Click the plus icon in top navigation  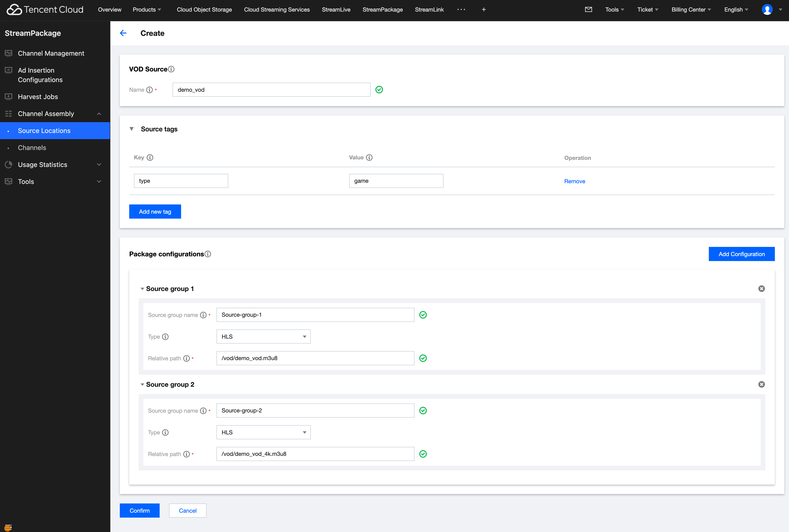484,9
